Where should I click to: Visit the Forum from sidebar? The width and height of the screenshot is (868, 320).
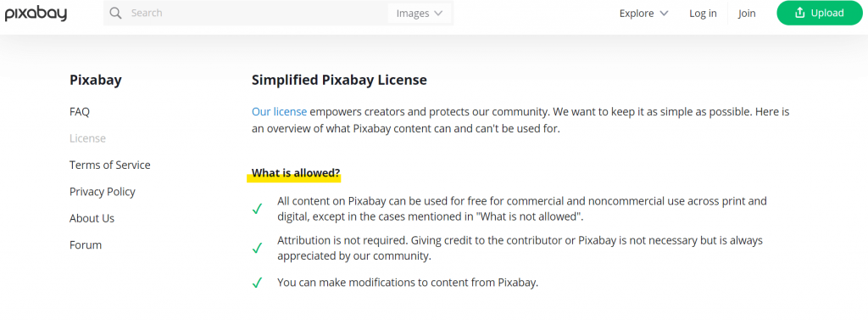click(86, 244)
